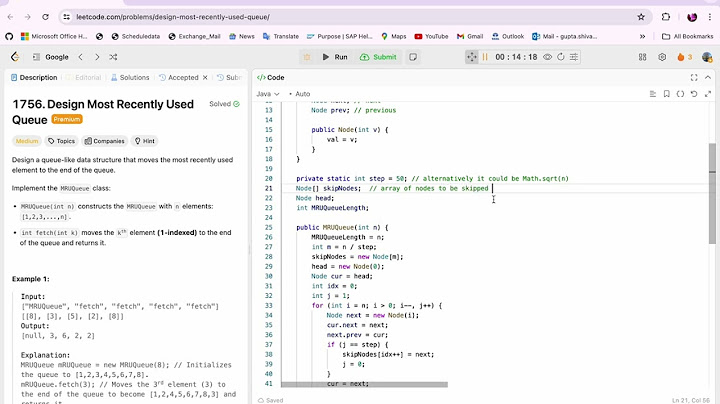Open the Google problem list panel
Screen dimensions: 720x404
[x=51, y=57]
